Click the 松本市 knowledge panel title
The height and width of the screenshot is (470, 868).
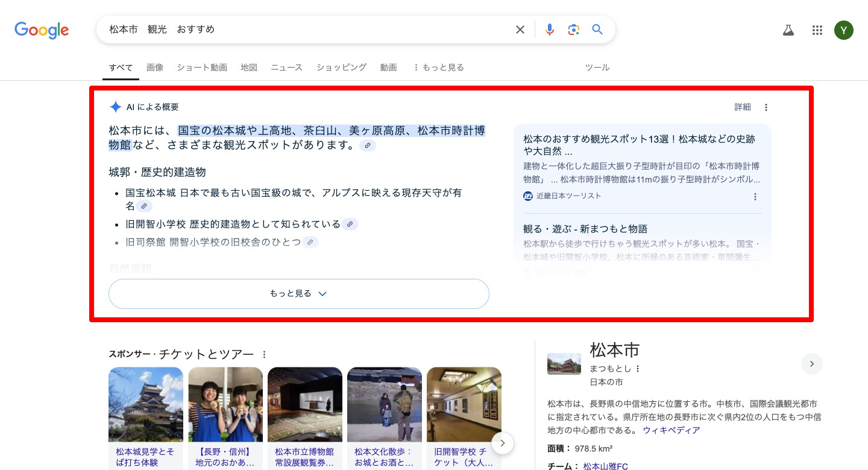tap(615, 350)
